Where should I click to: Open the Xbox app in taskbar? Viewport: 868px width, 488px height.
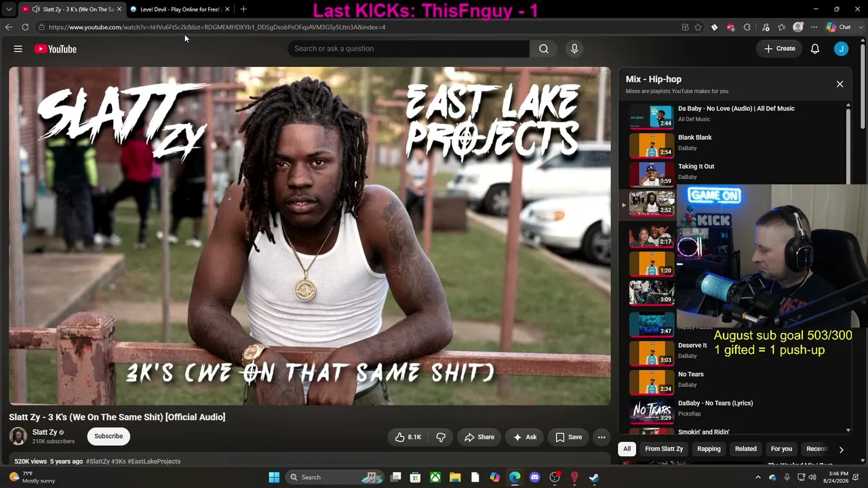(435, 477)
